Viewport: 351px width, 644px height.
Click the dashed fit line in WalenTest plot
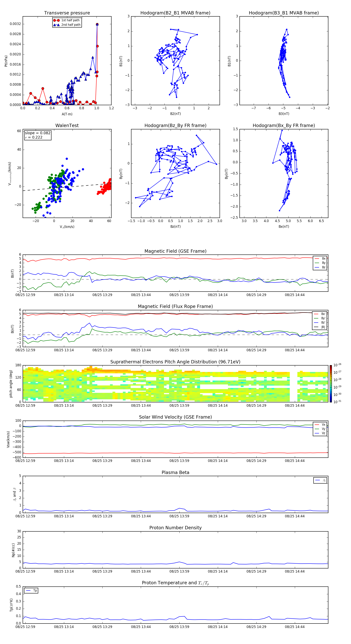[67, 187]
